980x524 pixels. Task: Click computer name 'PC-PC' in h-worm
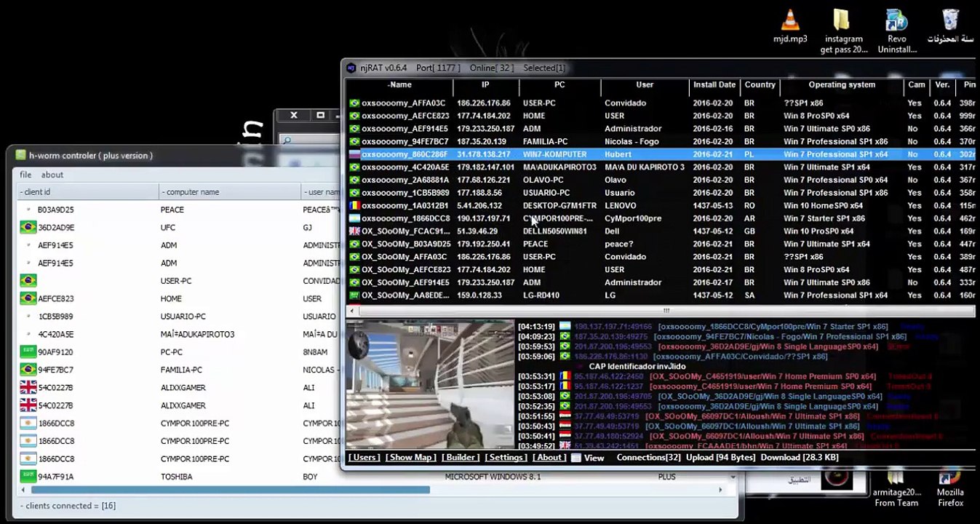pyautogui.click(x=172, y=352)
